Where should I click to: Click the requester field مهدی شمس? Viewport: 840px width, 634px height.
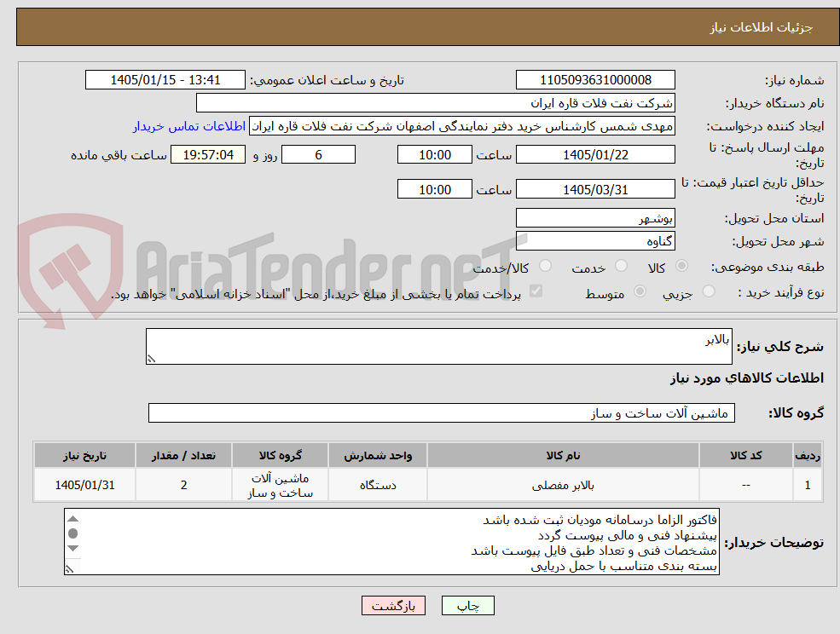tap(461, 126)
